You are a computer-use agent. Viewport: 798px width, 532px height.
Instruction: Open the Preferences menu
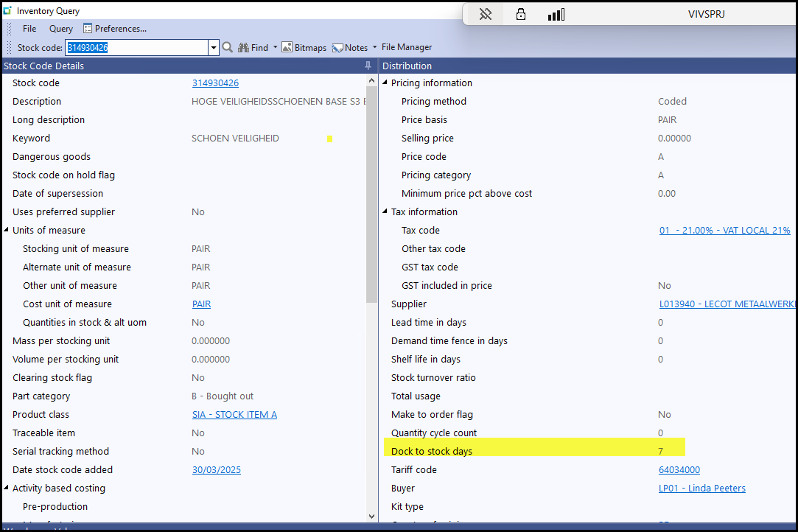[x=115, y=29]
